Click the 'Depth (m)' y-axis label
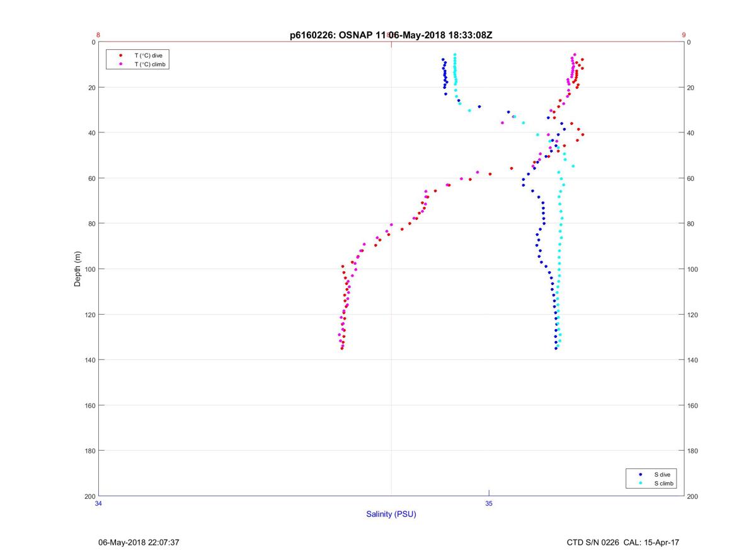The image size is (756, 558). [77, 269]
